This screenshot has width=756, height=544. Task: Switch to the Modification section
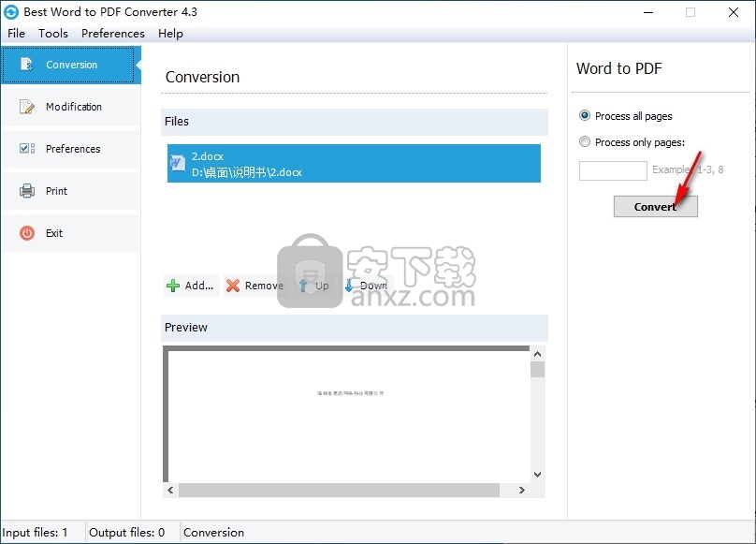(71, 107)
